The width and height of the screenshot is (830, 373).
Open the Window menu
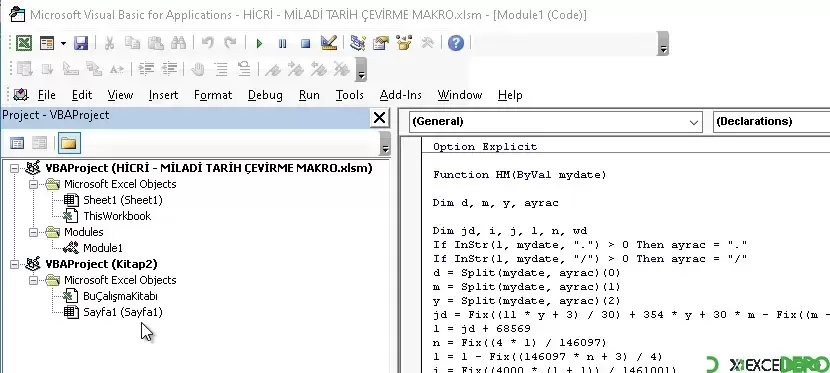[x=459, y=95]
